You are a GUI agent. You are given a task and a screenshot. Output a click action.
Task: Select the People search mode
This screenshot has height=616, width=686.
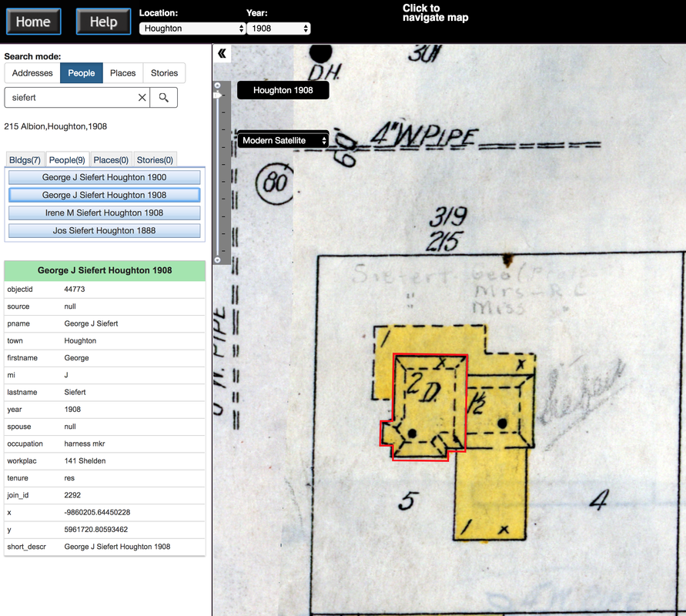point(82,73)
